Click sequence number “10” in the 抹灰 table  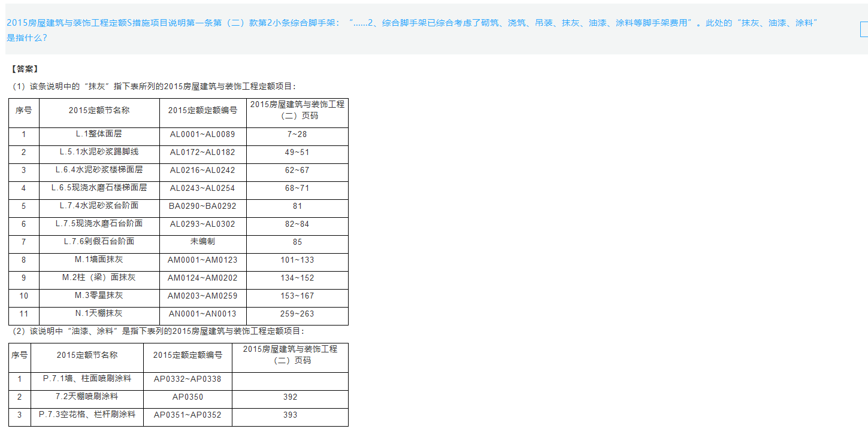tap(24, 296)
